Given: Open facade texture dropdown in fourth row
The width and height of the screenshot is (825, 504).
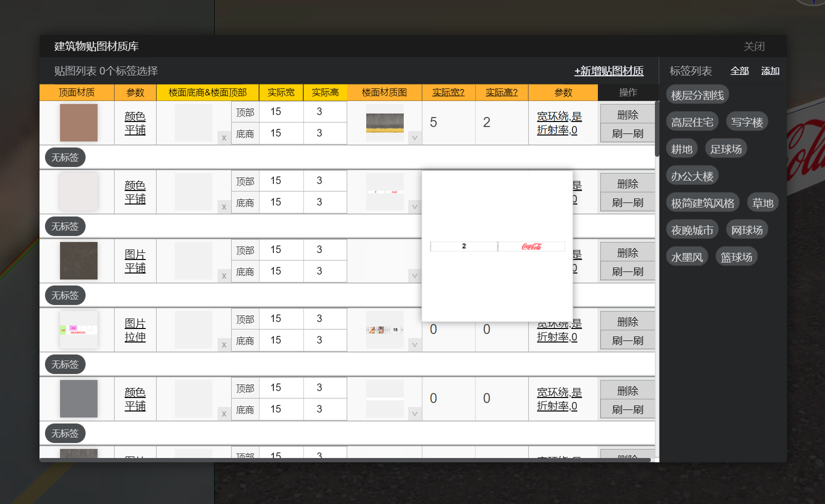Looking at the screenshot, I should tap(414, 344).
